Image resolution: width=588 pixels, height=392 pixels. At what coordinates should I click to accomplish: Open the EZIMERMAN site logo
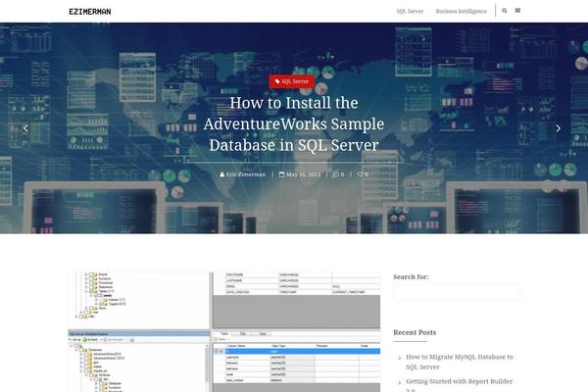click(x=90, y=12)
